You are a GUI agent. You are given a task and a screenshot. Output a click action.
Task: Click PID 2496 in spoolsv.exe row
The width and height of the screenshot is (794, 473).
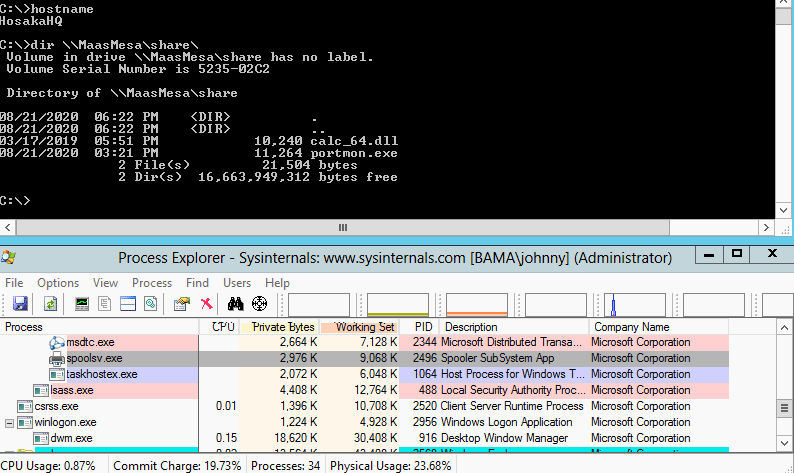tap(424, 359)
